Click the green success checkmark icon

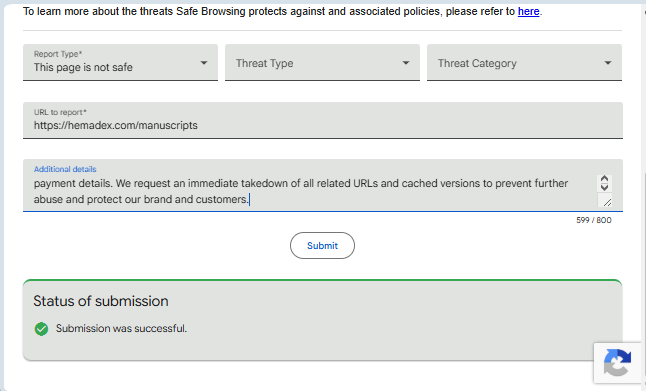point(41,329)
